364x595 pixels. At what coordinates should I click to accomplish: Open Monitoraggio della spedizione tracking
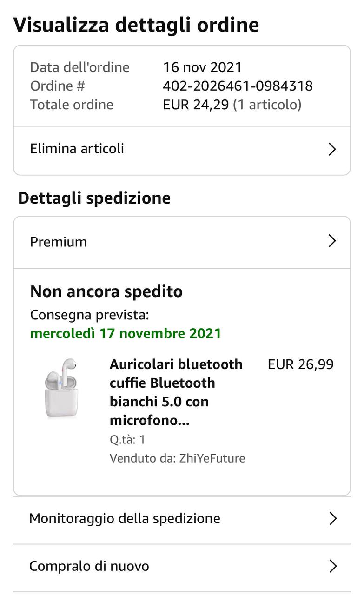click(125, 518)
